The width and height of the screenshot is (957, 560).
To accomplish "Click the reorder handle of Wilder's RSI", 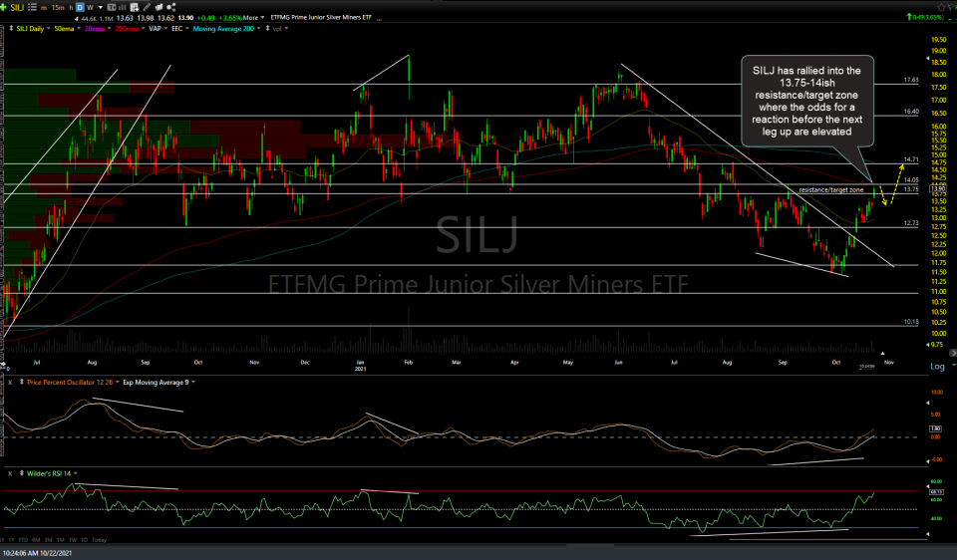I will 22,473.
